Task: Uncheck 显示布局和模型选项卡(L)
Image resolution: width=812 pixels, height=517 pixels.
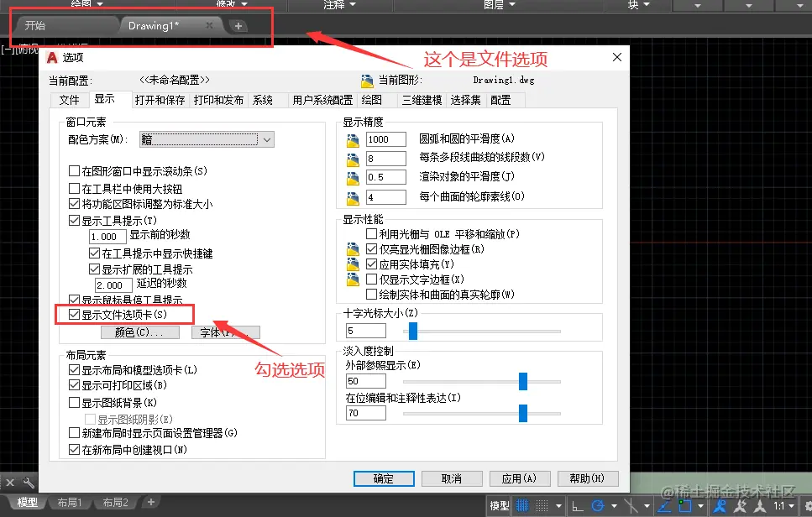Action: 74,370
